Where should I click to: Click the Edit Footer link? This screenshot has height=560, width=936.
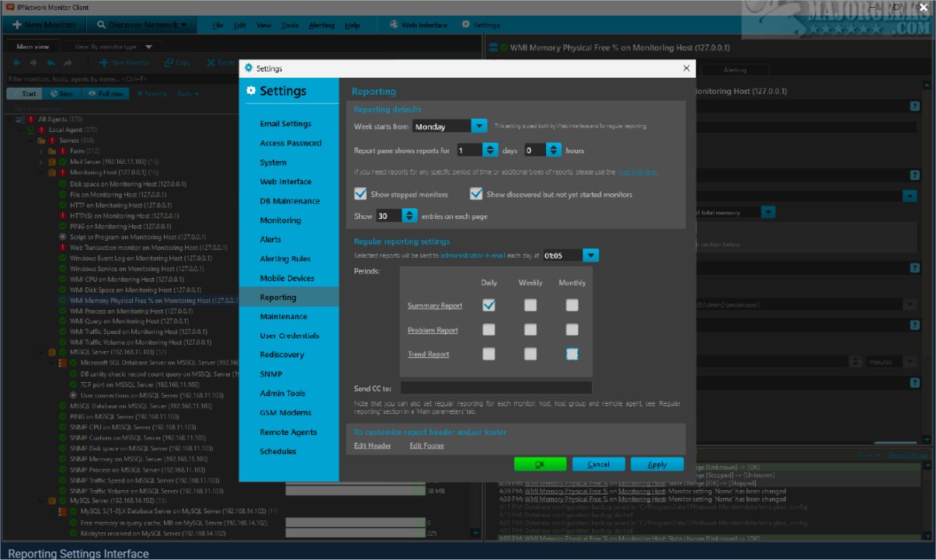tap(427, 446)
